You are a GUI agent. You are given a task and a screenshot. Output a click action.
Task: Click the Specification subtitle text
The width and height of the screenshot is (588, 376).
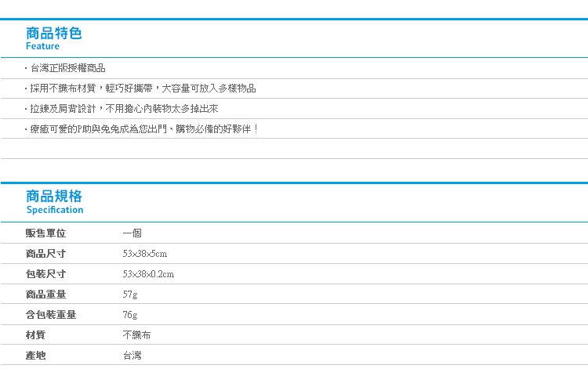[x=55, y=210]
